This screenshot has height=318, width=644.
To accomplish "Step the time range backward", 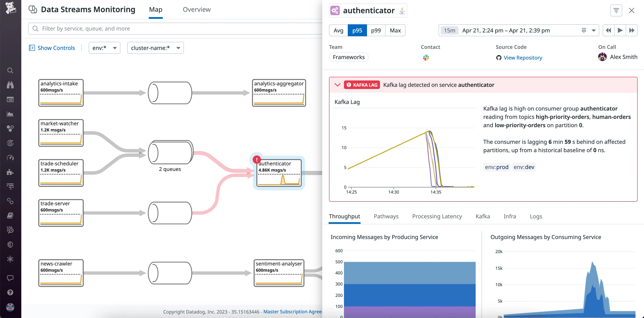I will click(x=608, y=31).
